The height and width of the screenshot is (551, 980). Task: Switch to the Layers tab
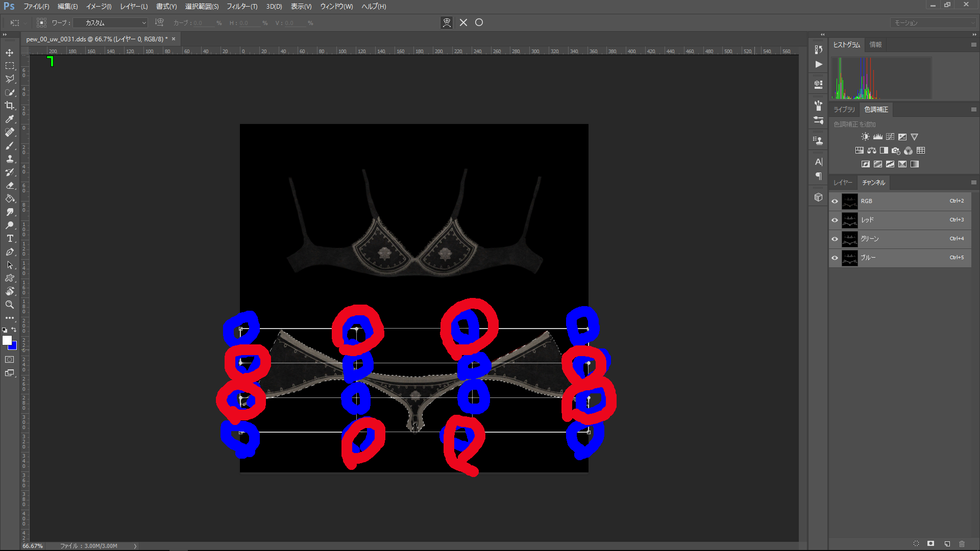pyautogui.click(x=843, y=183)
